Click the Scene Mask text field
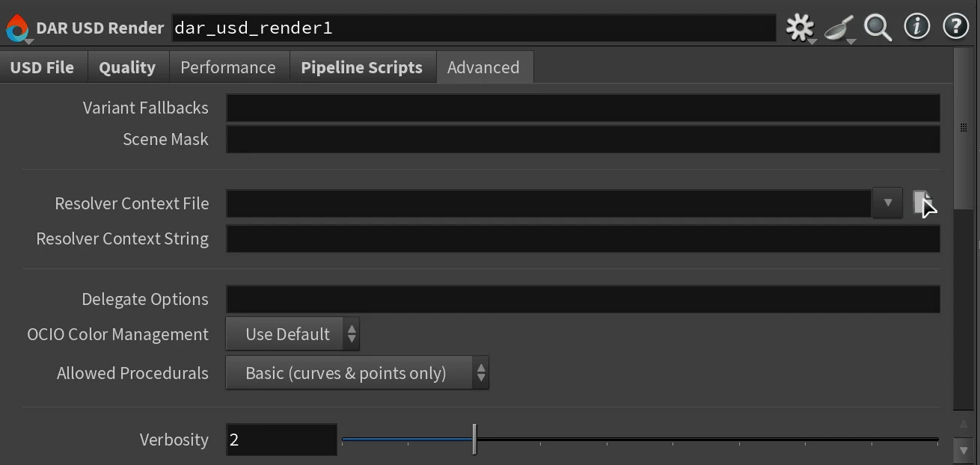The height and width of the screenshot is (465, 980). click(x=582, y=139)
